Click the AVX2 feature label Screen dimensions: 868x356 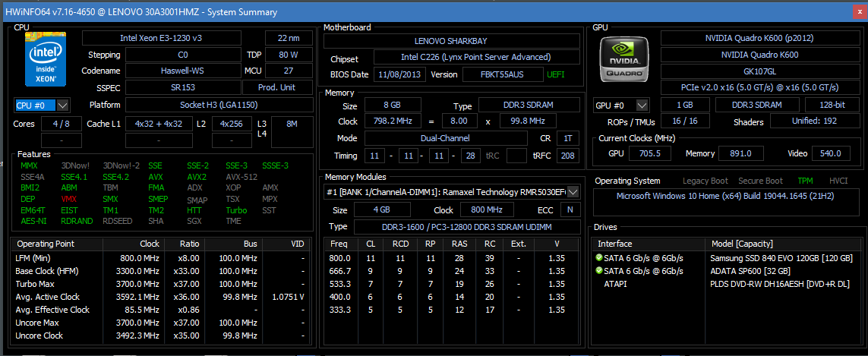[x=197, y=177]
